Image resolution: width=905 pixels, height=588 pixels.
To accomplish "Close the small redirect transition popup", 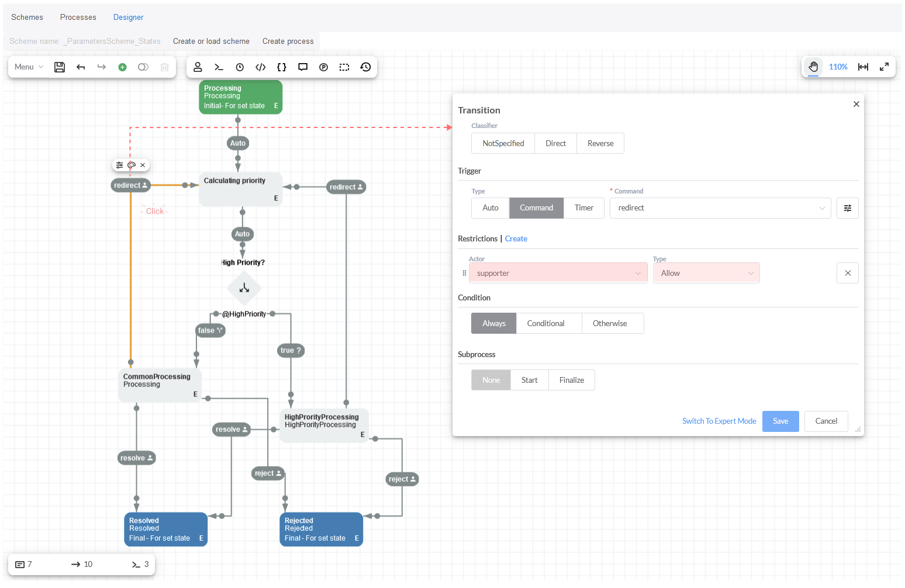I will pos(143,165).
